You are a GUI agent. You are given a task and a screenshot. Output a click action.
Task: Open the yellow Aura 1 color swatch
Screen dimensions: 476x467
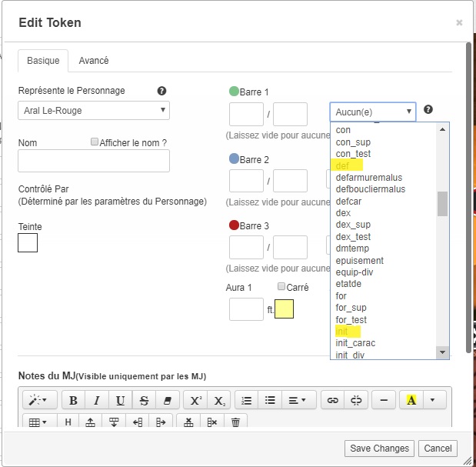coord(284,309)
